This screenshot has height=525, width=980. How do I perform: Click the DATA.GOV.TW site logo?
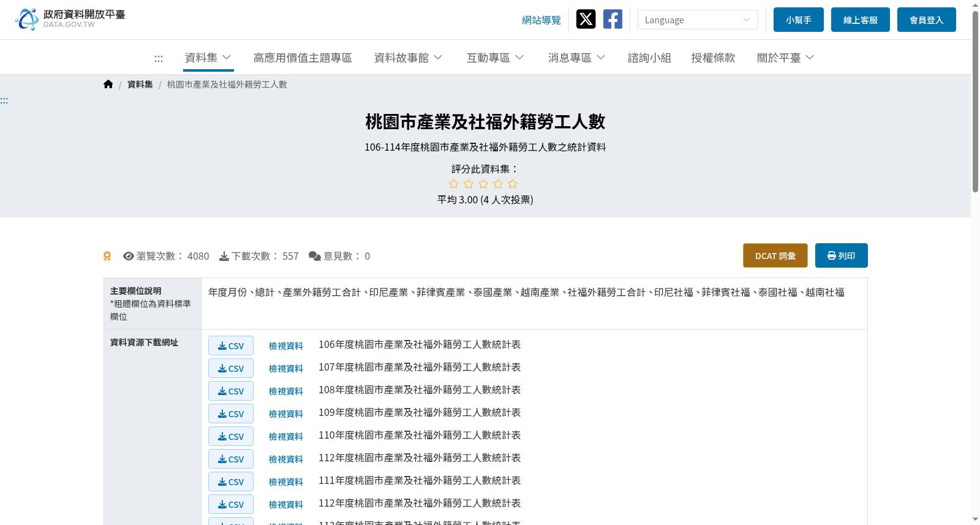70,19
